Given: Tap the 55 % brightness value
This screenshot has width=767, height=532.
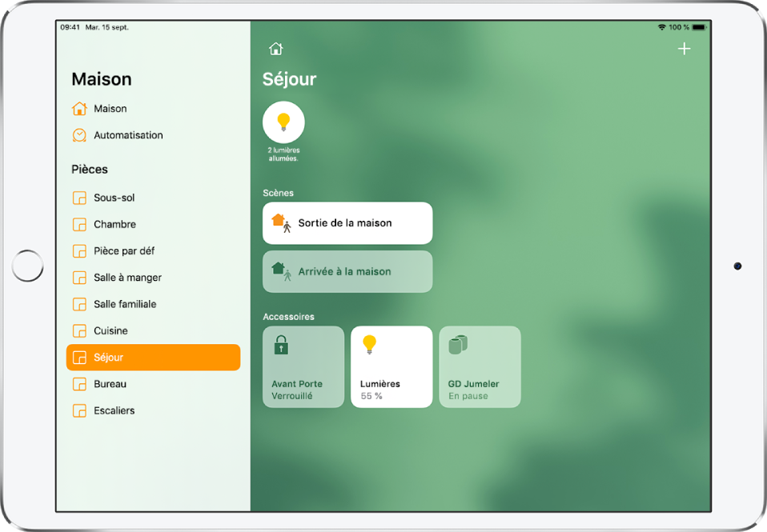Looking at the screenshot, I should coord(371,396).
